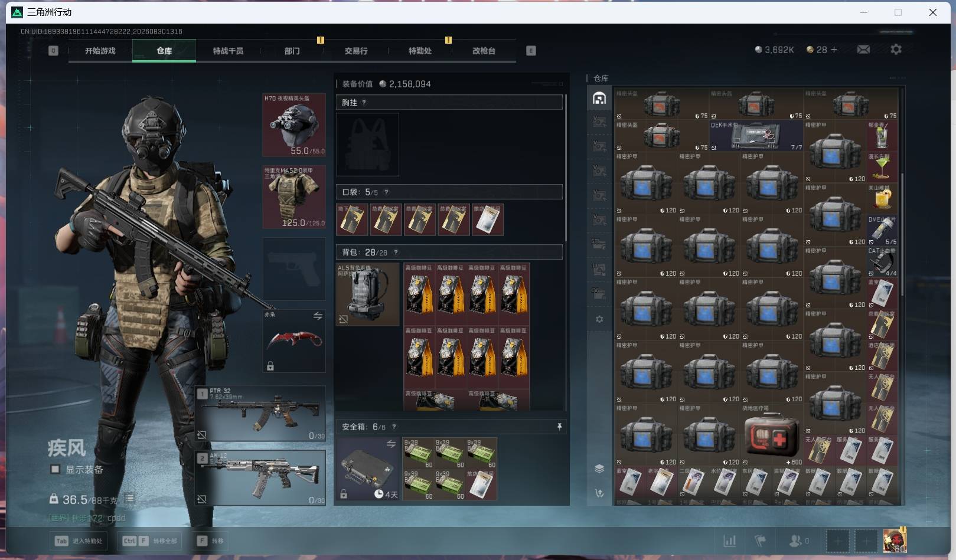The image size is (956, 560).
Task: Select the 赤枭 knife slot
Action: [294, 341]
